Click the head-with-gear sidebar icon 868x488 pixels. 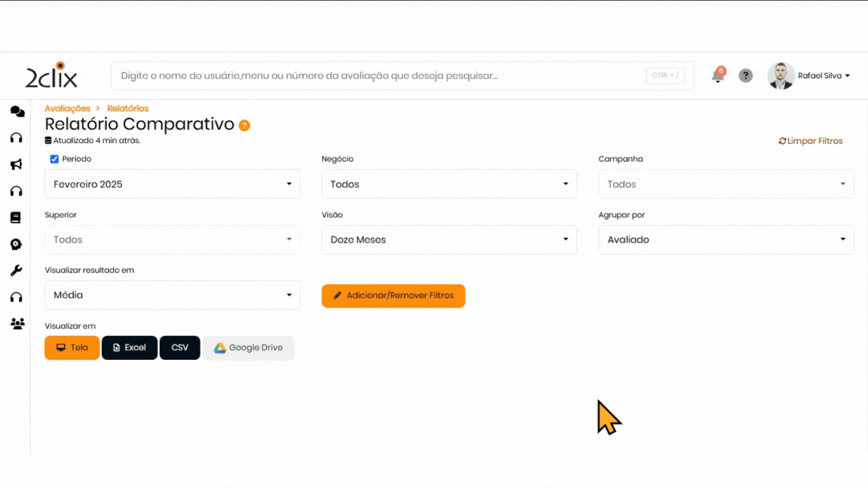pos(16,244)
